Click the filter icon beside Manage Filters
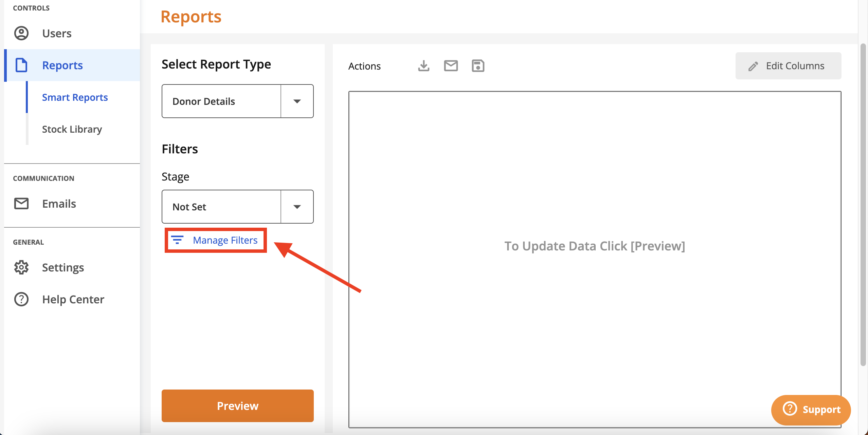 pyautogui.click(x=178, y=240)
